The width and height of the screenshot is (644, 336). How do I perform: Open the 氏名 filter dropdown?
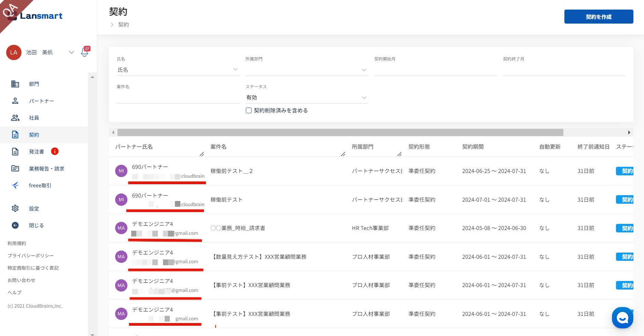(x=178, y=70)
